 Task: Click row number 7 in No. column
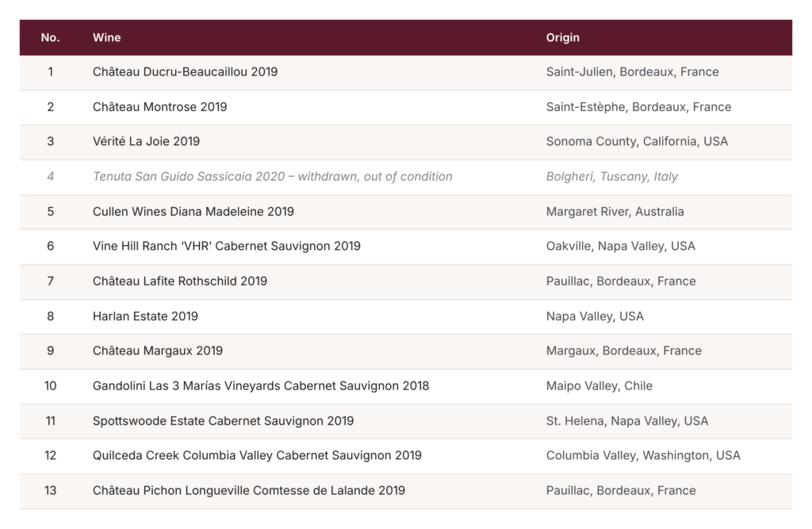[50, 282]
